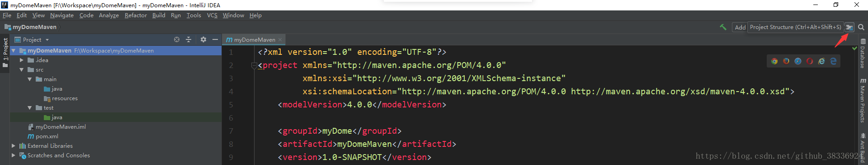Open pom.xml preview in Safari
The image size is (868, 165).
(x=798, y=61)
